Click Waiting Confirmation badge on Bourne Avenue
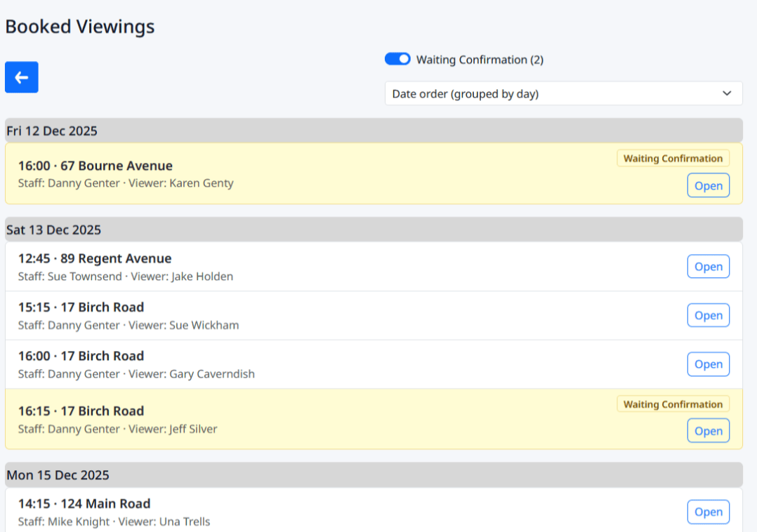 click(673, 159)
